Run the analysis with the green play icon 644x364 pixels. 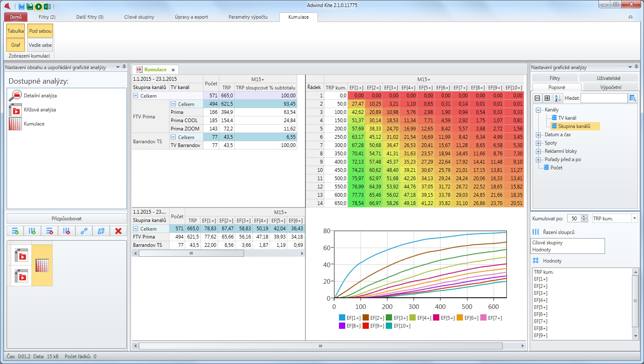[x=39, y=6]
